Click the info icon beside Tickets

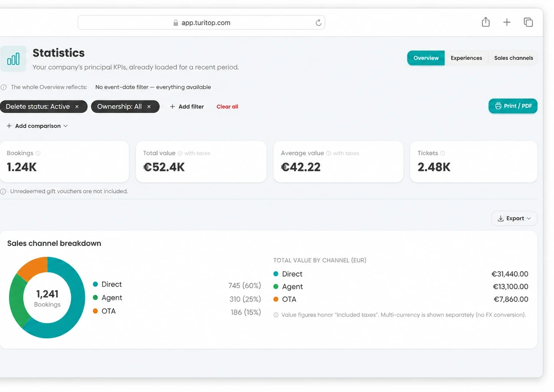(x=443, y=153)
